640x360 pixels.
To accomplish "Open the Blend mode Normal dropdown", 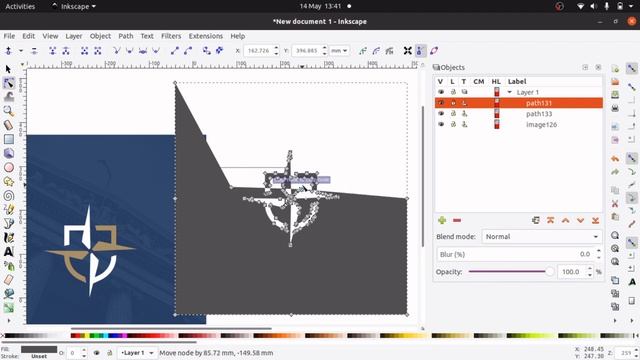I will tap(542, 237).
